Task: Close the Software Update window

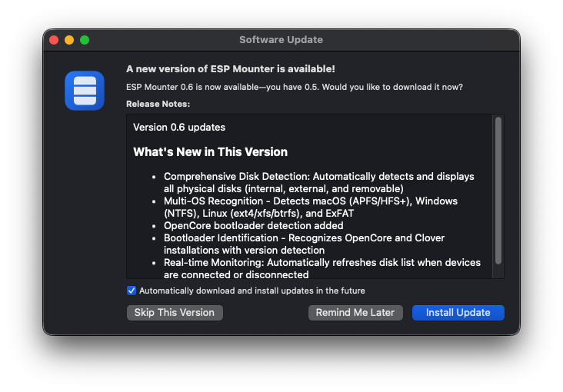Action: click(54, 40)
